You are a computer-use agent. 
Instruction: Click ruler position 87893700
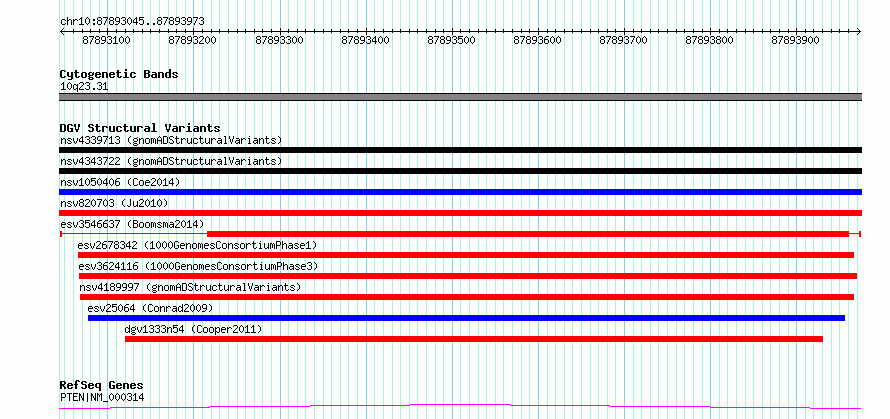pyautogui.click(x=623, y=40)
